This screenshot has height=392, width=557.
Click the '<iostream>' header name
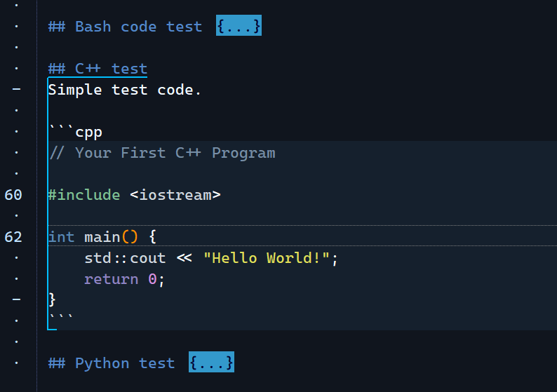pos(175,195)
